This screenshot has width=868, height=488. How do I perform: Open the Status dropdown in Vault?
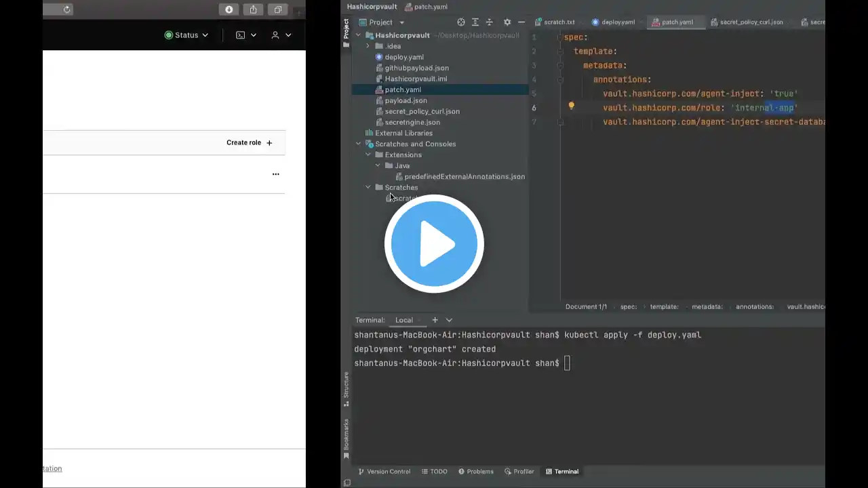[x=186, y=35]
